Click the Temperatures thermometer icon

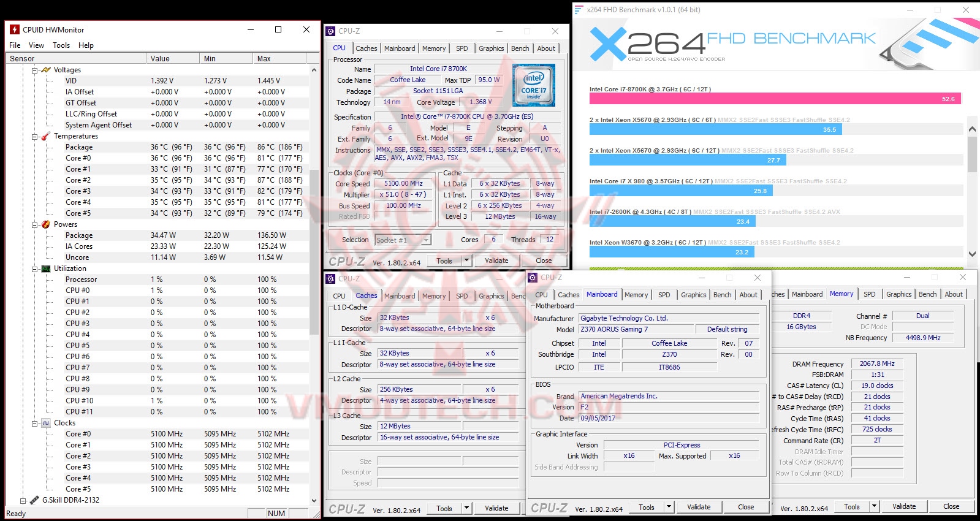pyautogui.click(x=46, y=136)
